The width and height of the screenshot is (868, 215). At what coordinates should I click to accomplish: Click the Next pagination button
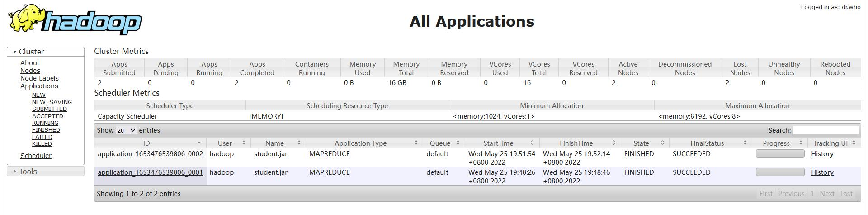pyautogui.click(x=827, y=194)
